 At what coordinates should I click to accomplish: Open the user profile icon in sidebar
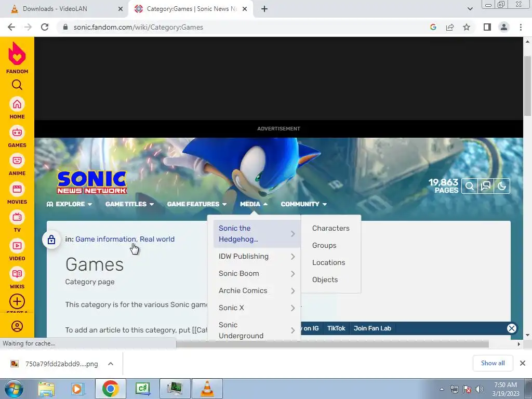pos(17,326)
